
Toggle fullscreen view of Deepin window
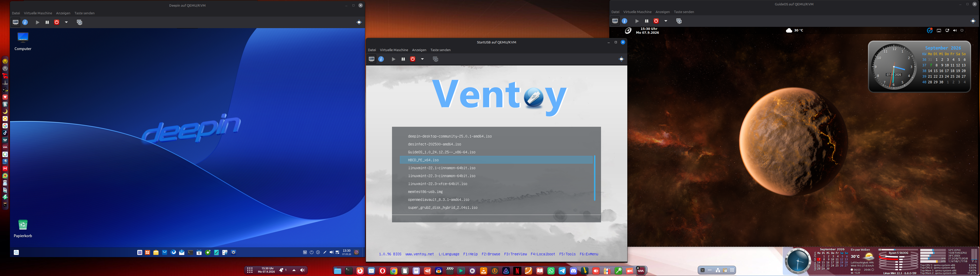(359, 22)
